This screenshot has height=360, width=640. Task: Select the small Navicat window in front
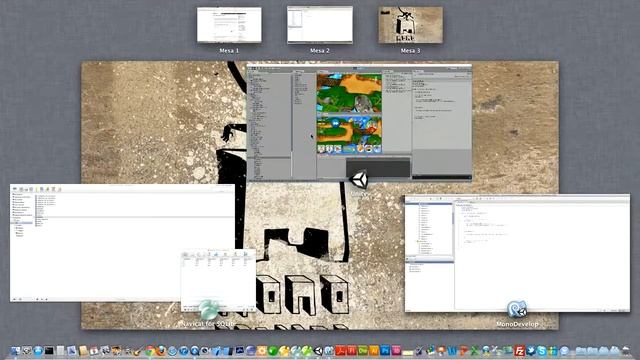point(218,280)
